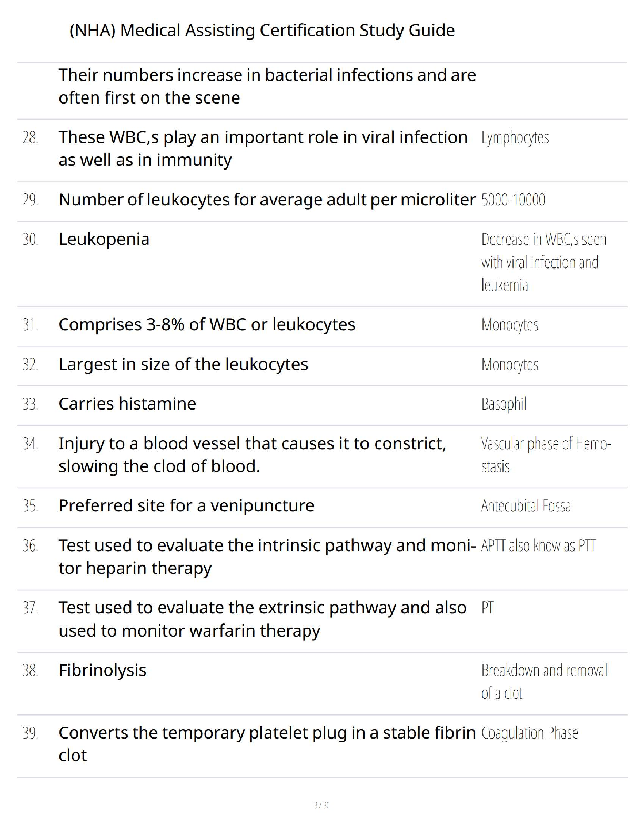
Task: Select Monocytes answer for largest leukocytes
Action: point(510,364)
